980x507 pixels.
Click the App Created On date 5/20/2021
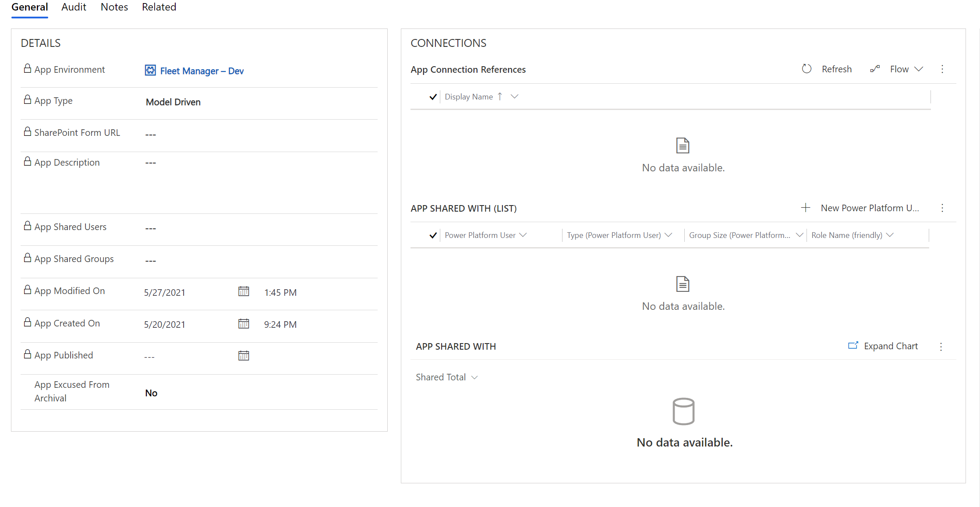pyautogui.click(x=165, y=325)
